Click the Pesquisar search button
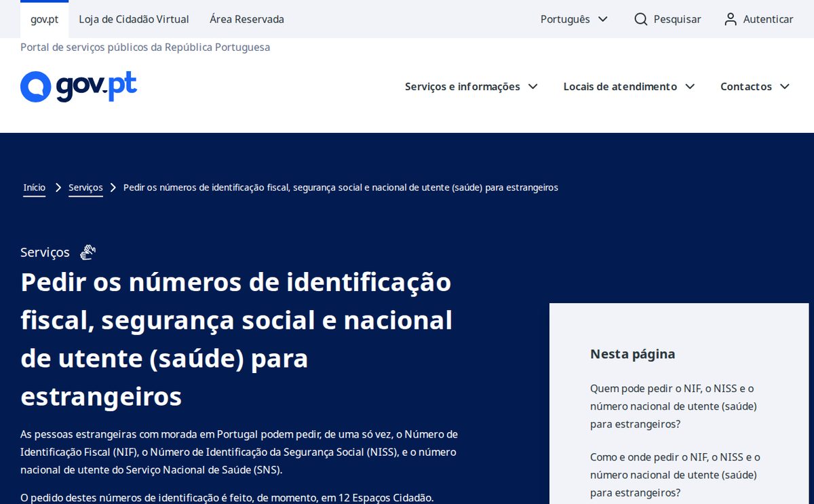The image size is (814, 504). 667,19
